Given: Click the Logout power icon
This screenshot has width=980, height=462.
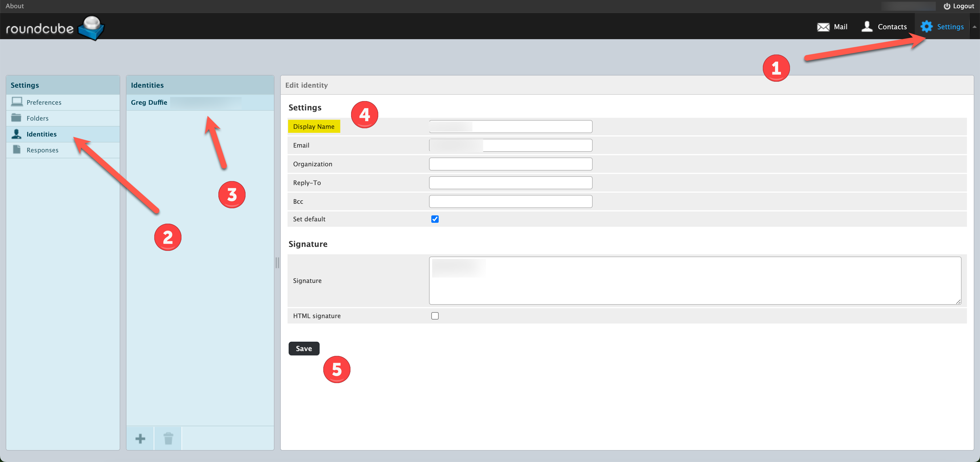Looking at the screenshot, I should click(947, 6).
